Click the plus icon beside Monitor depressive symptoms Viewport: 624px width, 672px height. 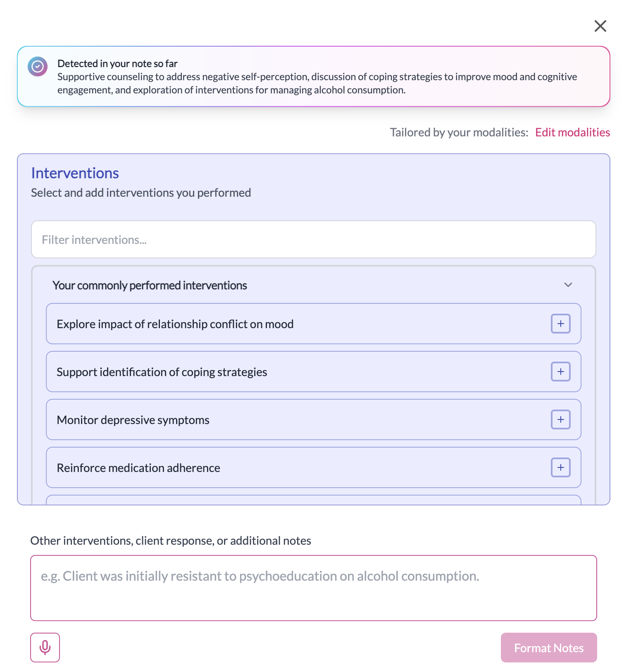point(560,419)
